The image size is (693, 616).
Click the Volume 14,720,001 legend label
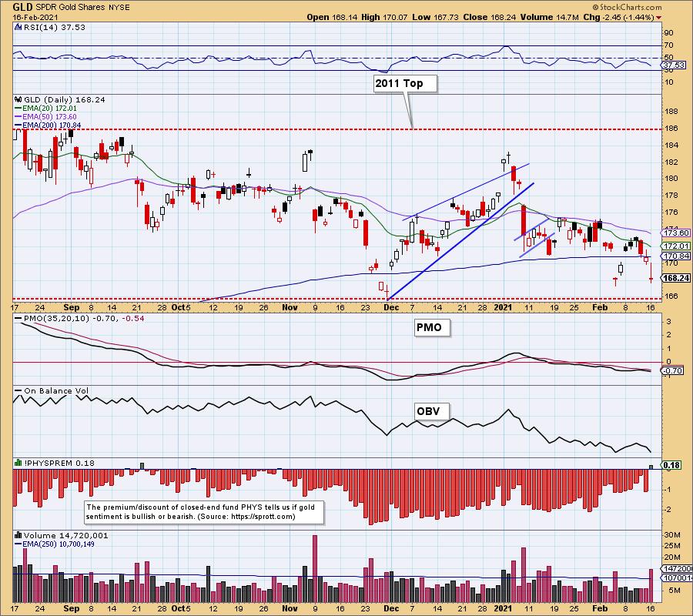(x=66, y=536)
